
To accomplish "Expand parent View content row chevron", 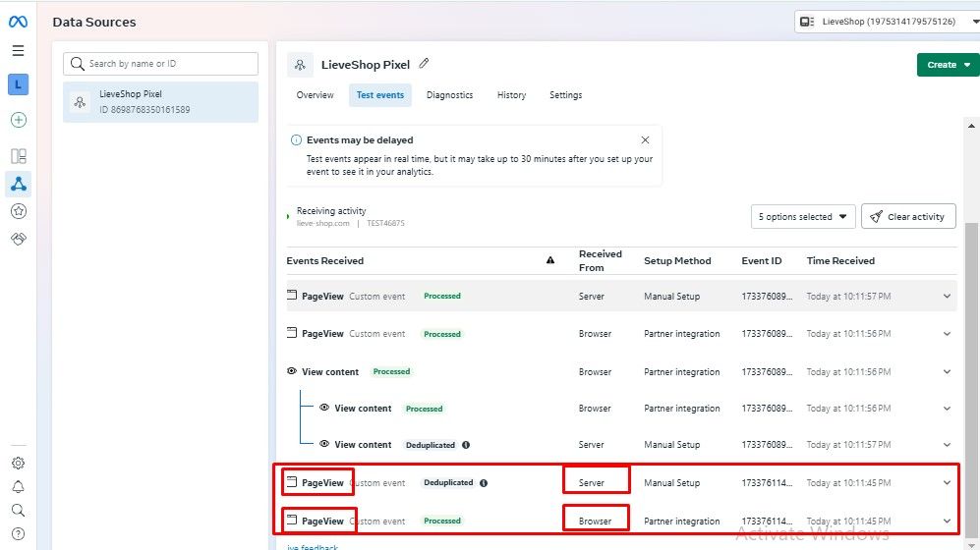I will tap(947, 372).
